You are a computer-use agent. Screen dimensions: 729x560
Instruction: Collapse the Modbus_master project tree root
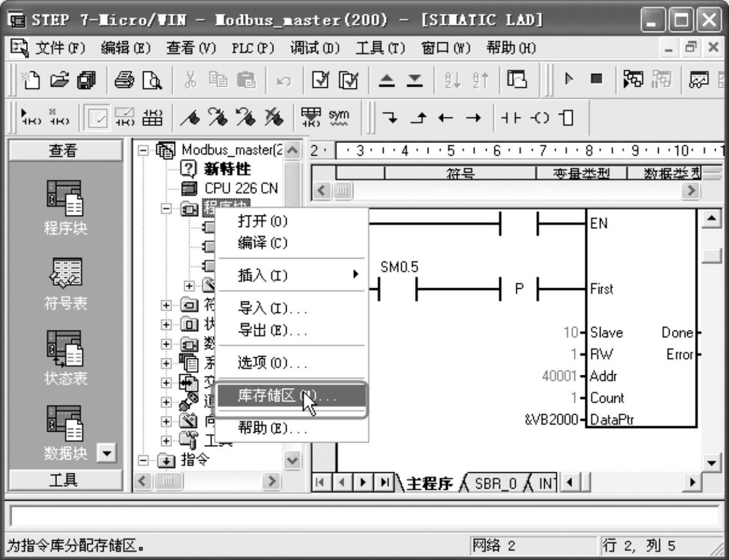click(143, 150)
